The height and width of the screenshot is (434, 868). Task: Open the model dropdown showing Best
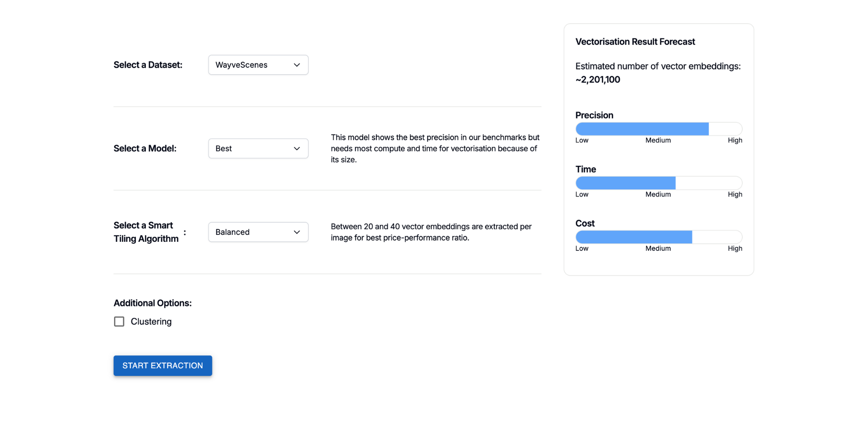point(258,149)
